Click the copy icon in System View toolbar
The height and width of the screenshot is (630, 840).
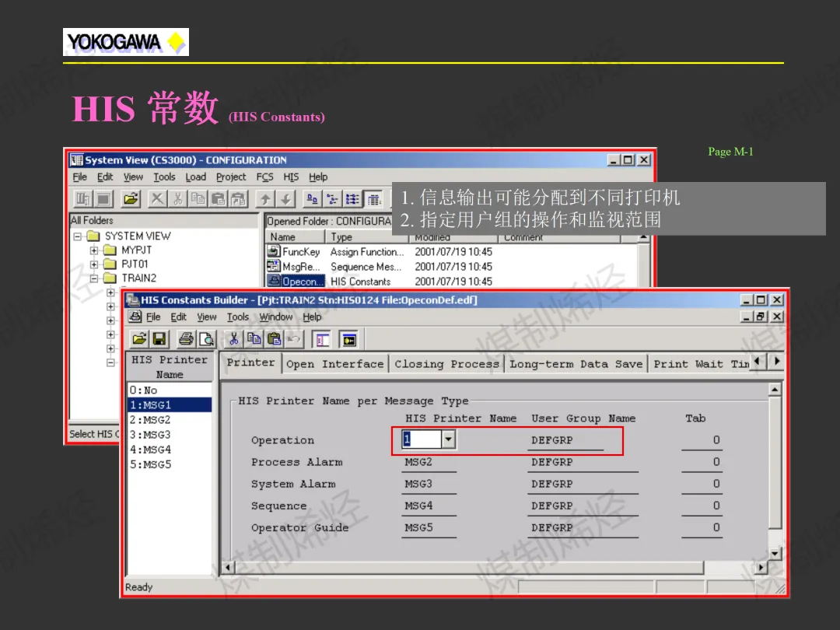pos(198,199)
